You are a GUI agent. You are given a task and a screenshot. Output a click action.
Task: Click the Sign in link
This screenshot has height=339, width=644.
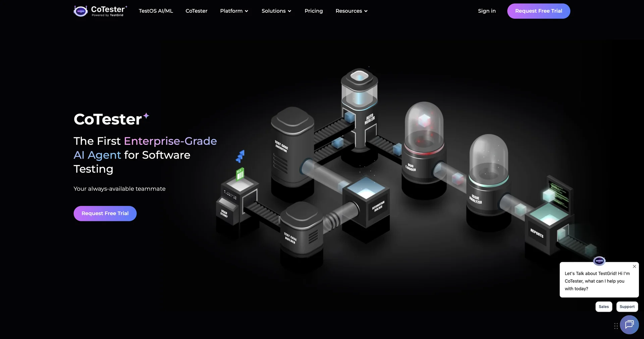487,11
